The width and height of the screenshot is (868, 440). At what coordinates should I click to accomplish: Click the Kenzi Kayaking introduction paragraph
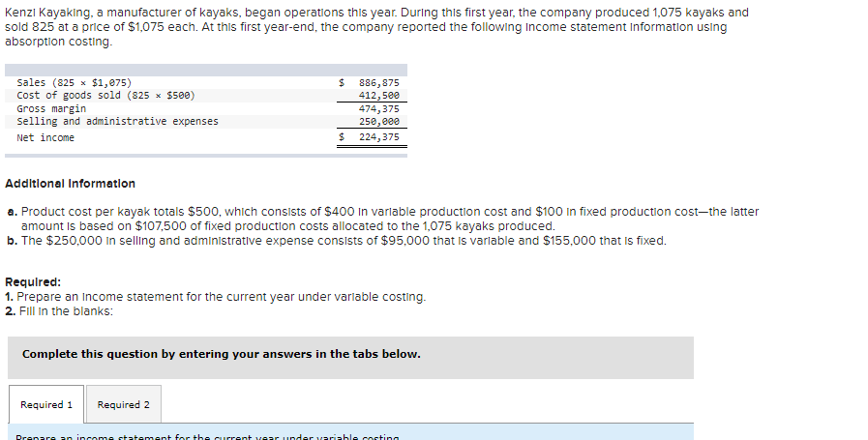tap(376, 26)
